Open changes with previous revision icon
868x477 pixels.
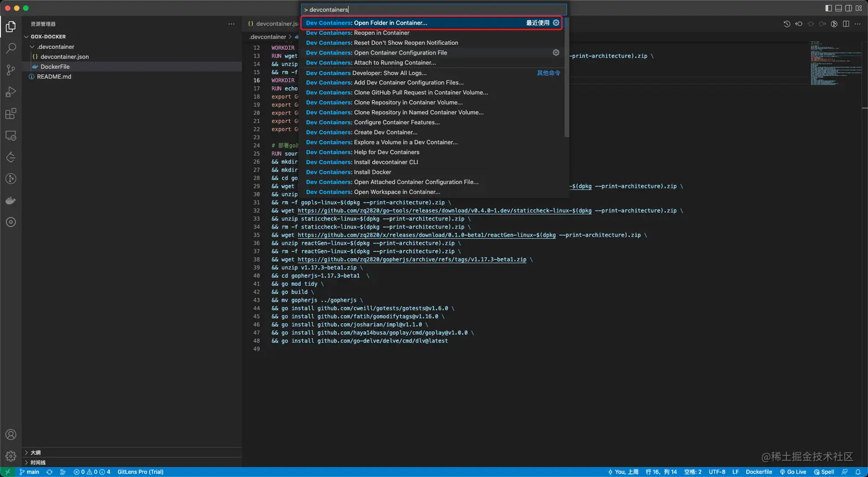point(799,24)
